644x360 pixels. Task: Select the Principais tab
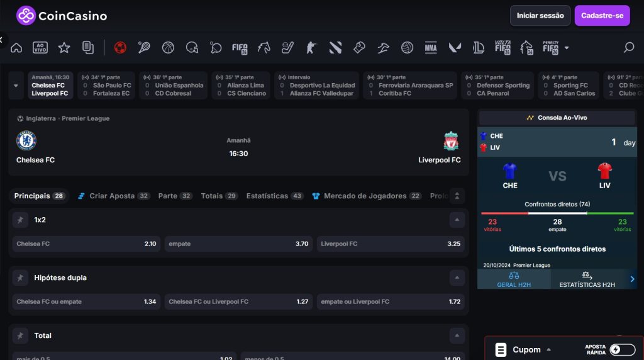(40, 196)
